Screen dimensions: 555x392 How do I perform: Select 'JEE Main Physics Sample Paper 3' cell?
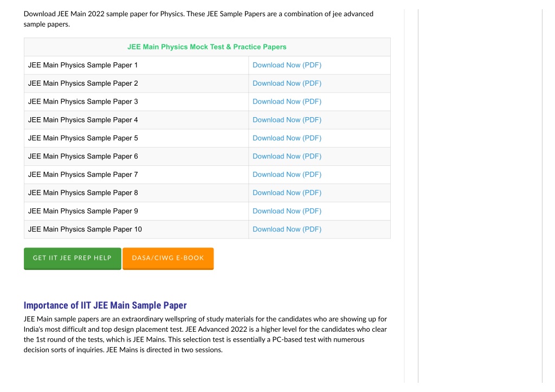tap(136, 101)
